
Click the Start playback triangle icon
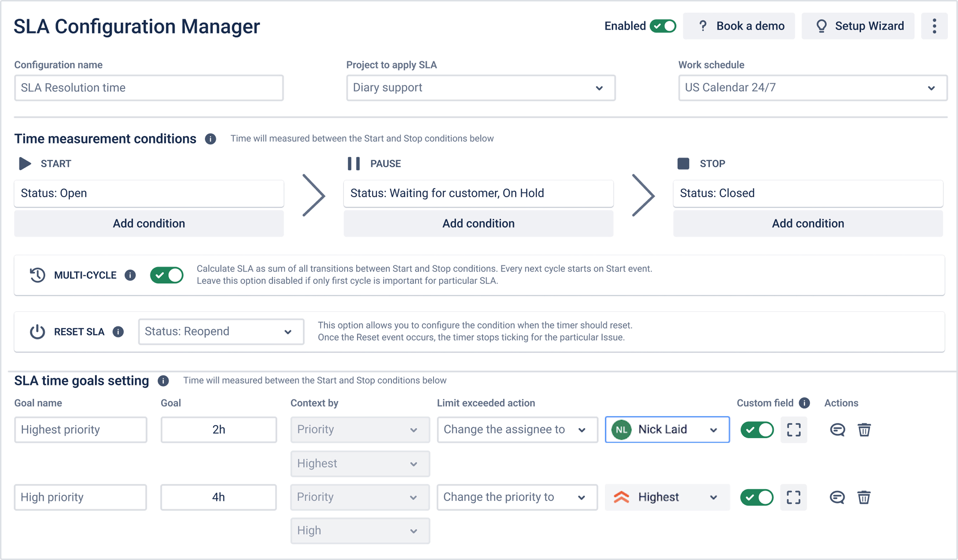[24, 163]
